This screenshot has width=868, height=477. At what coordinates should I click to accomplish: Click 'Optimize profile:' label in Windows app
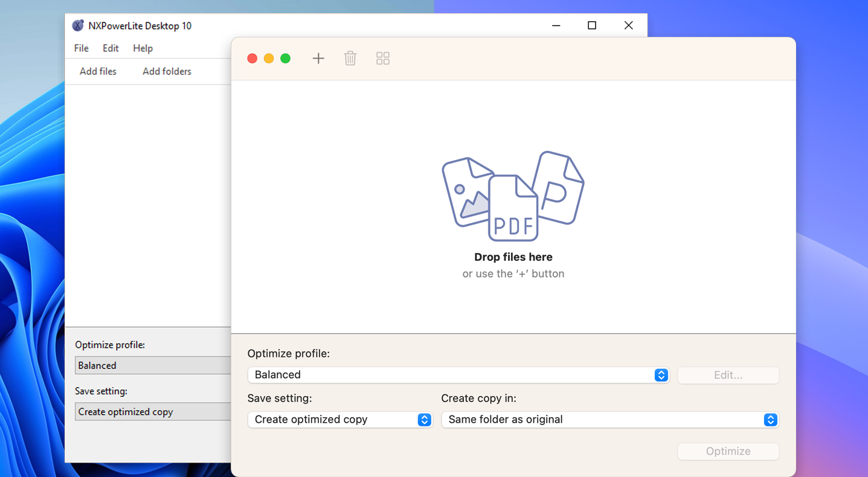pos(110,345)
